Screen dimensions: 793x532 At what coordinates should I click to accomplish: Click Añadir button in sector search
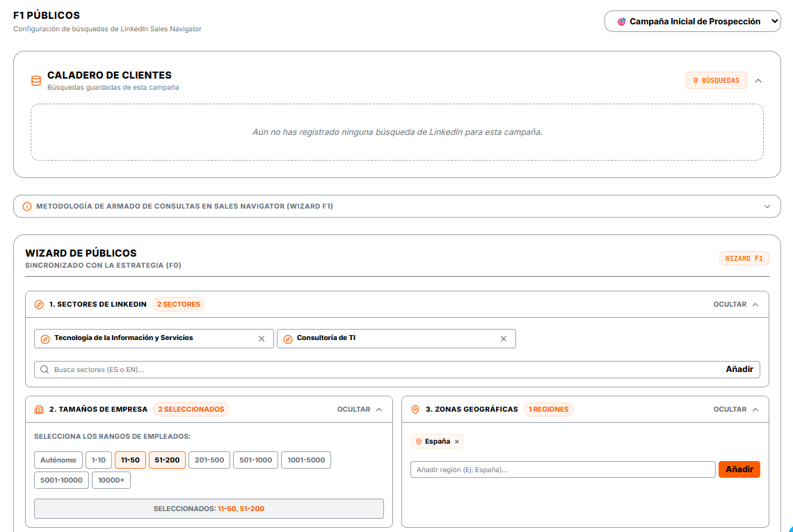(x=739, y=370)
